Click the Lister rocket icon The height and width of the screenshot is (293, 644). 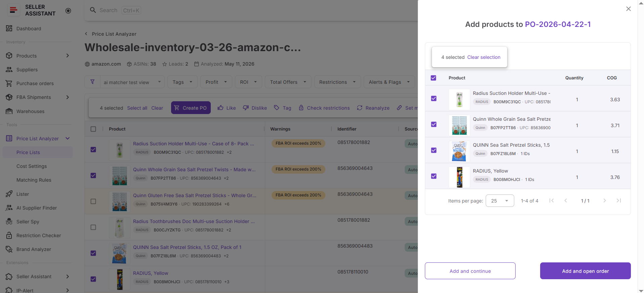point(9,194)
